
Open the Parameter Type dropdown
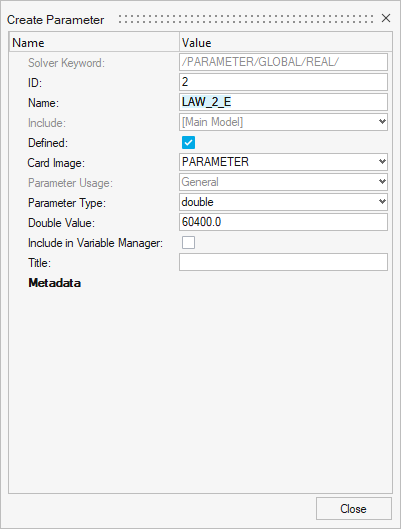click(x=283, y=202)
